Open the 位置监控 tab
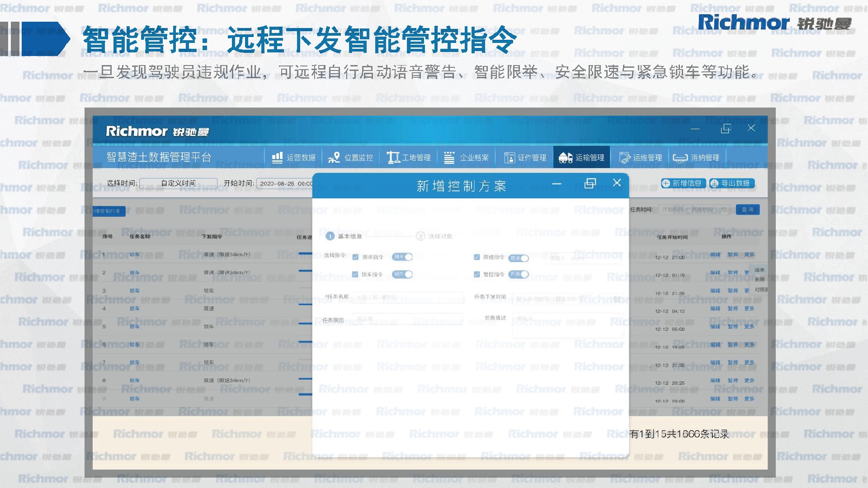 click(351, 157)
